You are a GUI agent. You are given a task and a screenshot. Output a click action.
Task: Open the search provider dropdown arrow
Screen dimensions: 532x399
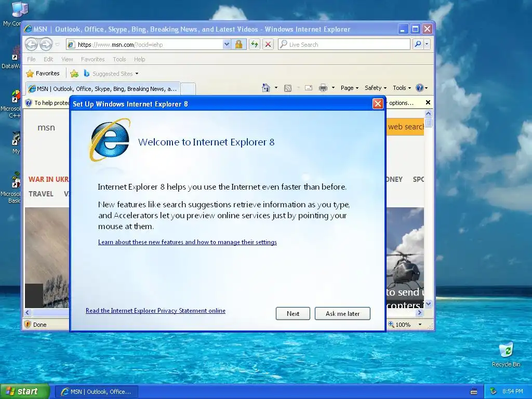[427, 45]
